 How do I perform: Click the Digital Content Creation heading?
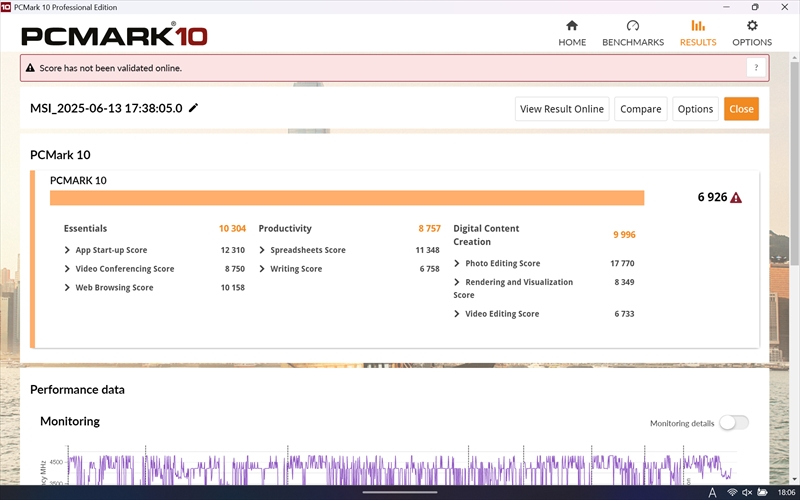(486, 235)
